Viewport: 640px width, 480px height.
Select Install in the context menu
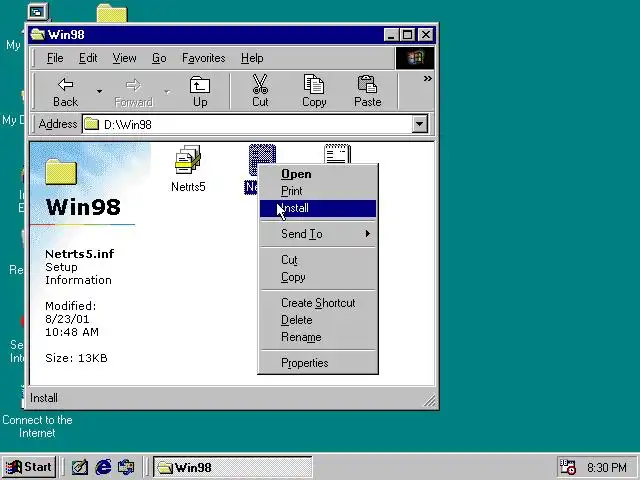point(318,208)
